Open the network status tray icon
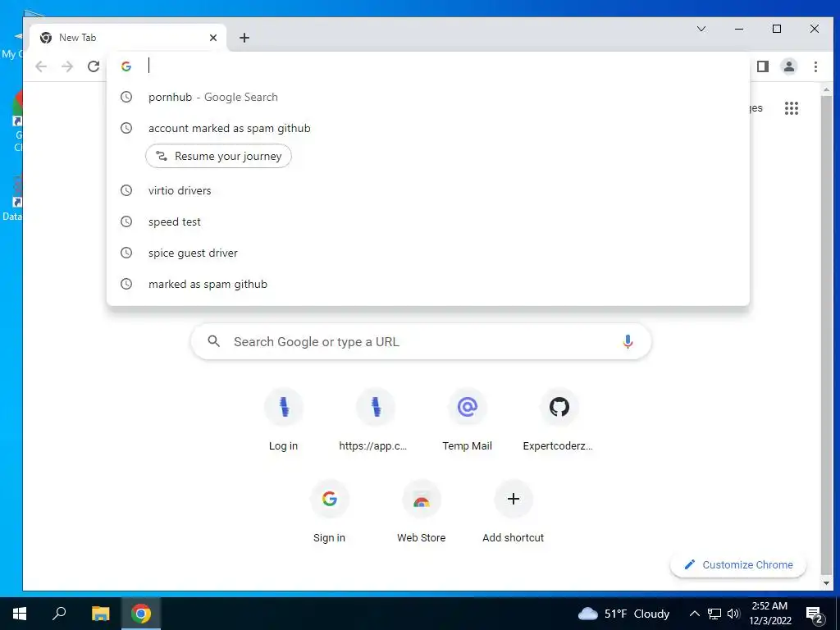This screenshot has width=840, height=630. [714, 614]
